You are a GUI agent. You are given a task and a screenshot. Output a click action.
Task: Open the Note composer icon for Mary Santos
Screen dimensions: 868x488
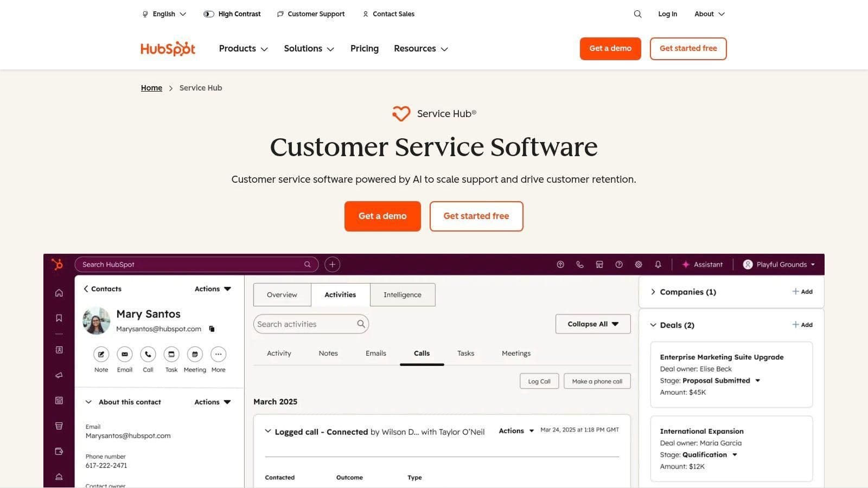101,354
